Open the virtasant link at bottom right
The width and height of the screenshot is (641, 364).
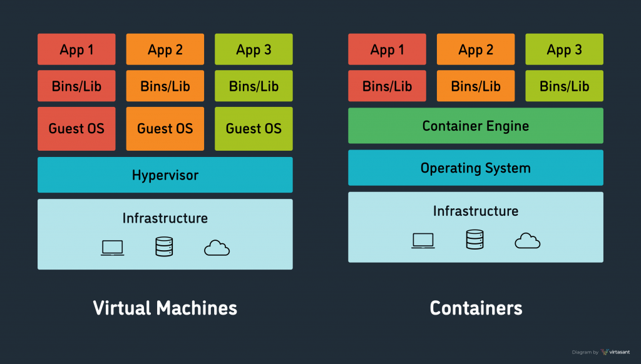click(620, 351)
